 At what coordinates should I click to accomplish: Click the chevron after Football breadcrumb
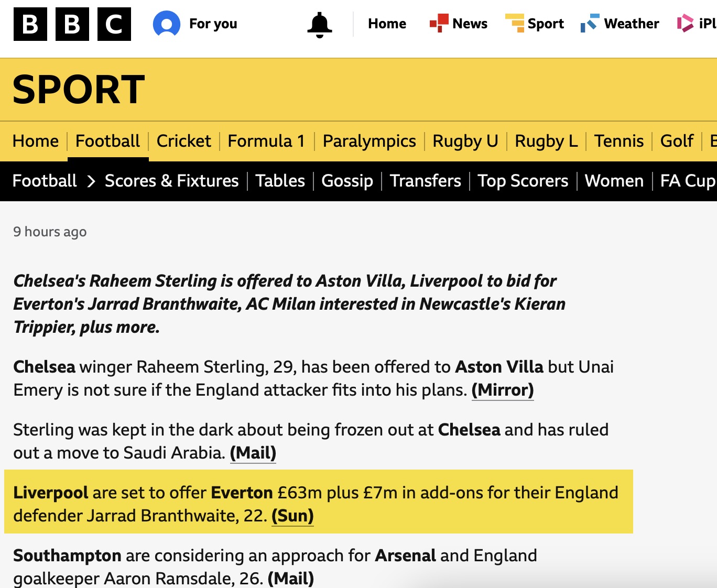(91, 181)
